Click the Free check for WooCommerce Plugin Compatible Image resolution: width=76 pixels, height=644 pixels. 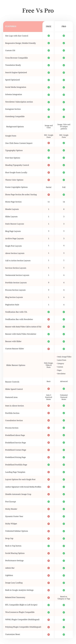click(48, 612)
